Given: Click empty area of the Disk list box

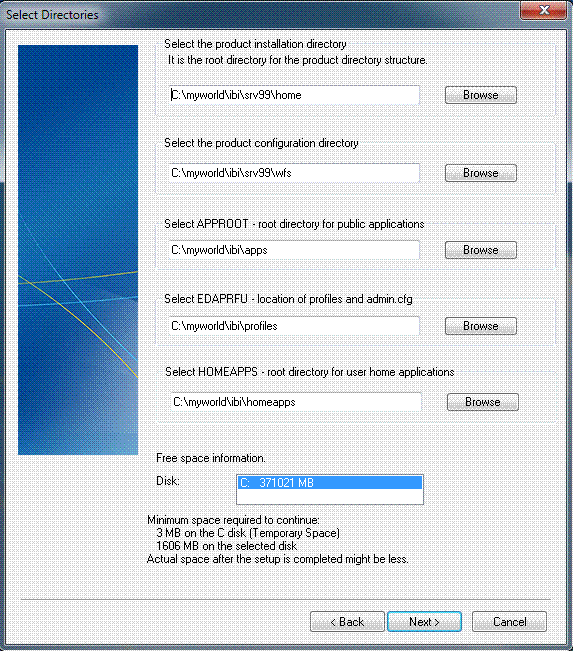Looking at the screenshot, I should 330,497.
